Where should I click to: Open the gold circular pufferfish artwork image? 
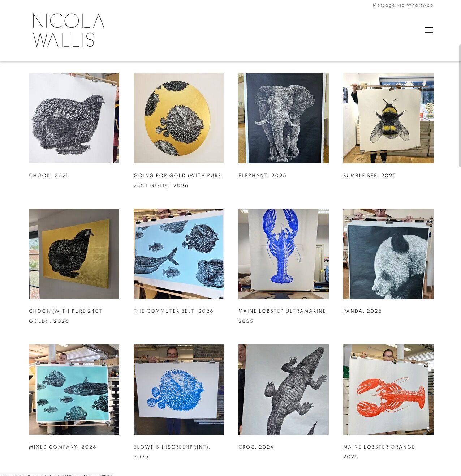pyautogui.click(x=179, y=118)
